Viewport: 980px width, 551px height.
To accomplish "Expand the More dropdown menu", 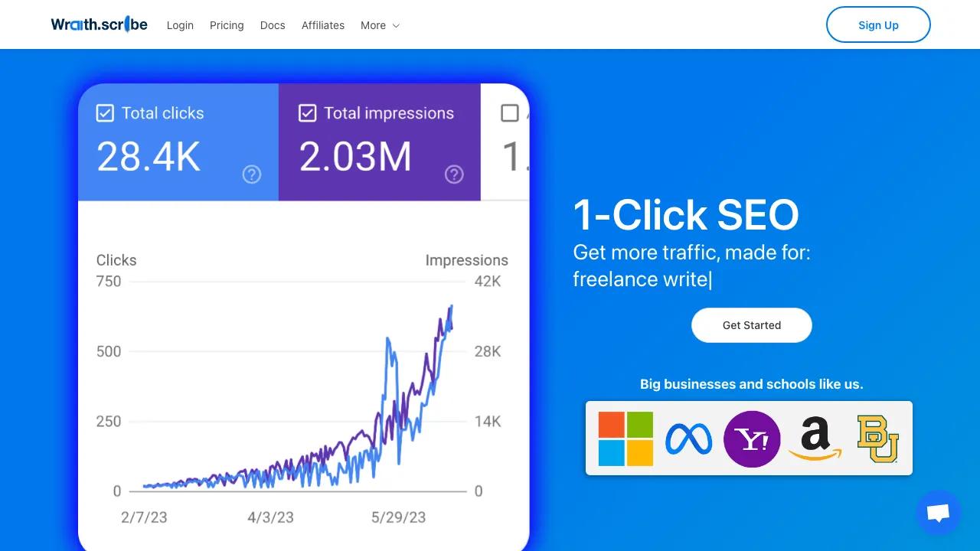I will point(380,25).
